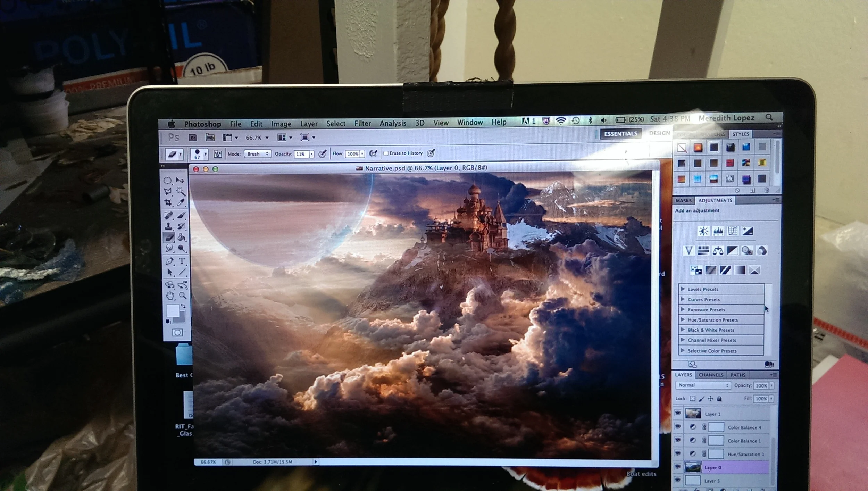
Task: Open the Layer menu
Action: coord(309,124)
